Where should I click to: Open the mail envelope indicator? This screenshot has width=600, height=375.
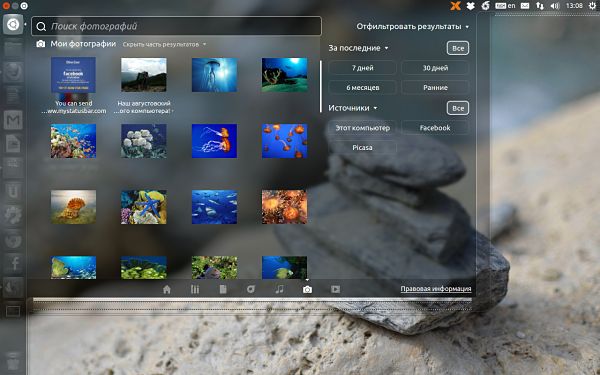[x=525, y=6]
